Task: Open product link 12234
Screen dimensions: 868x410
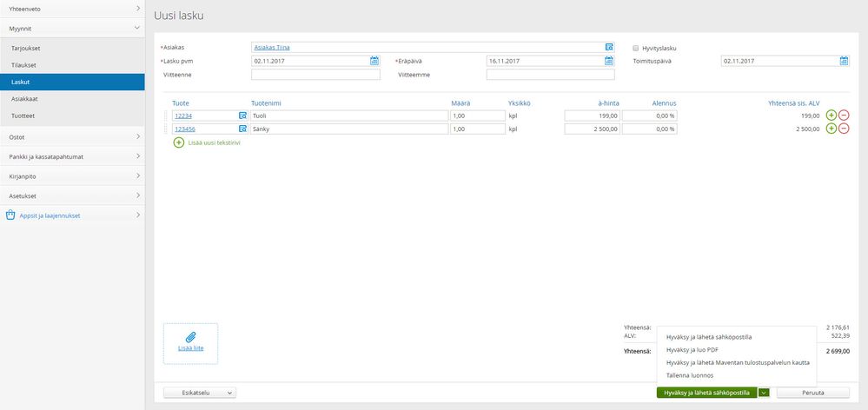Action: (183, 116)
